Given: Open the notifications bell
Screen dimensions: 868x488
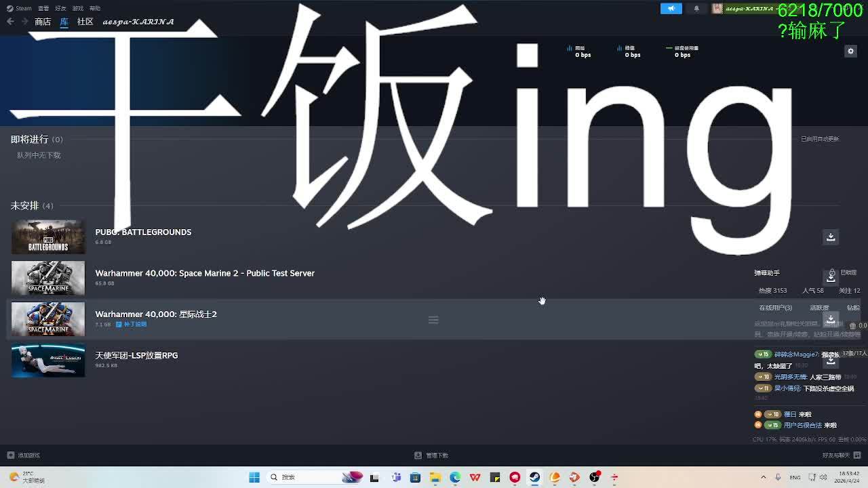Looking at the screenshot, I should pyautogui.click(x=696, y=8).
